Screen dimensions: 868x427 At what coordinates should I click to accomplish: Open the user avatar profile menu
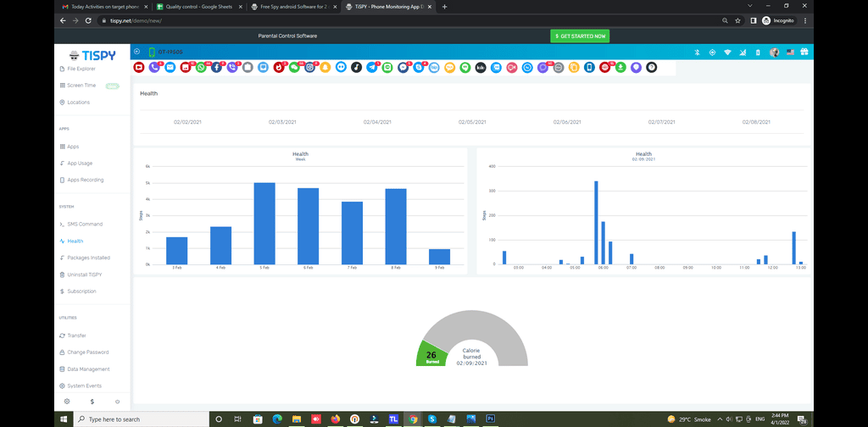click(x=775, y=52)
